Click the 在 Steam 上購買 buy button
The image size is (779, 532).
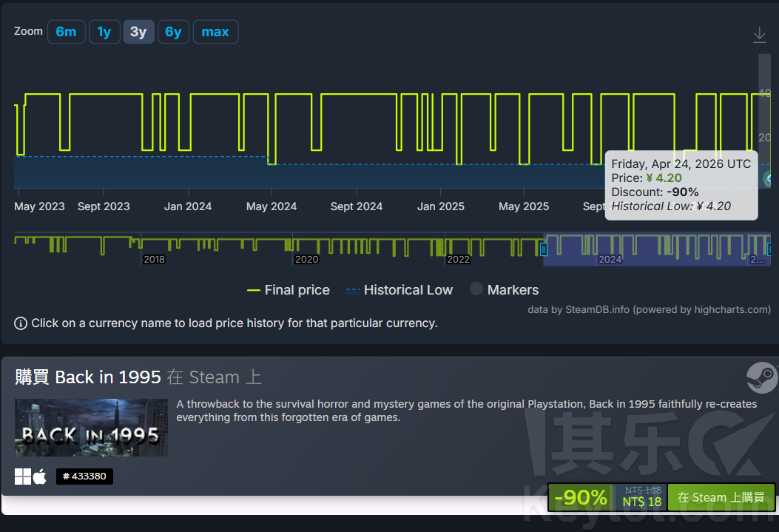tap(721, 497)
